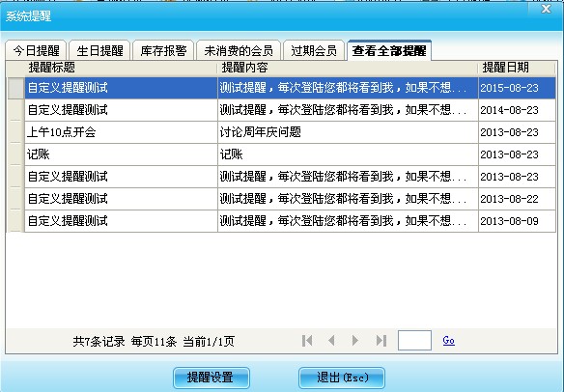Select the 记账 title cell
The image size is (564, 392).
coord(121,154)
